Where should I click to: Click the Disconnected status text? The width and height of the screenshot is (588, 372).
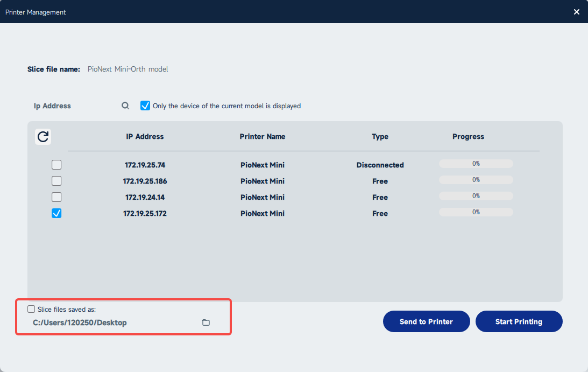tap(380, 165)
